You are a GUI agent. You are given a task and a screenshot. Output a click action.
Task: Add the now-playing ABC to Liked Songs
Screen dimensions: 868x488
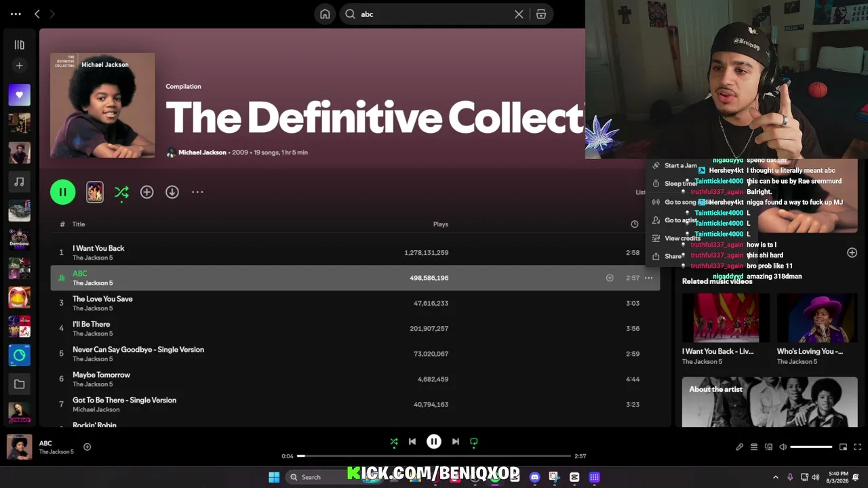coord(87,447)
